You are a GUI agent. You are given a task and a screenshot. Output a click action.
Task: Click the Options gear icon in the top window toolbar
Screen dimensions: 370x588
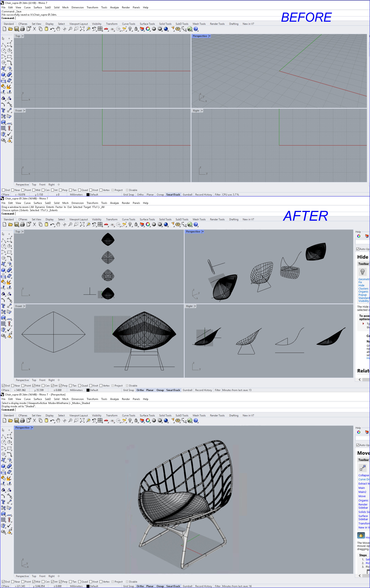(x=178, y=29)
